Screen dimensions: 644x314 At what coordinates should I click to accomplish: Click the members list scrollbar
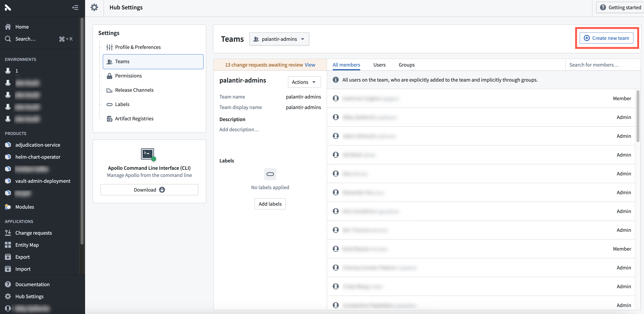638,116
